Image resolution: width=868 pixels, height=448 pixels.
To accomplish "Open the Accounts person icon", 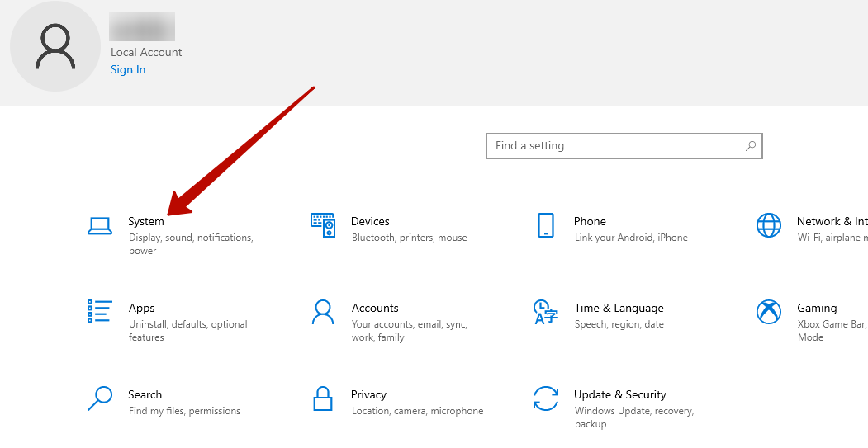I will (x=323, y=312).
